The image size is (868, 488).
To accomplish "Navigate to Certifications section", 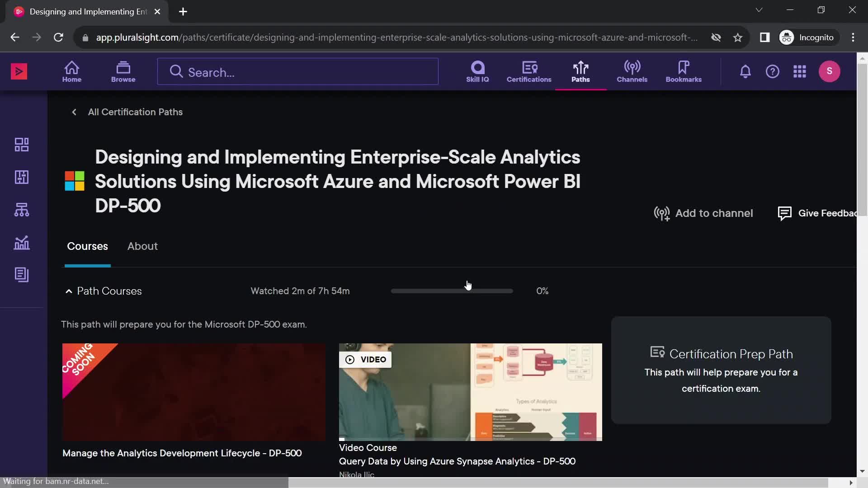I will (529, 71).
